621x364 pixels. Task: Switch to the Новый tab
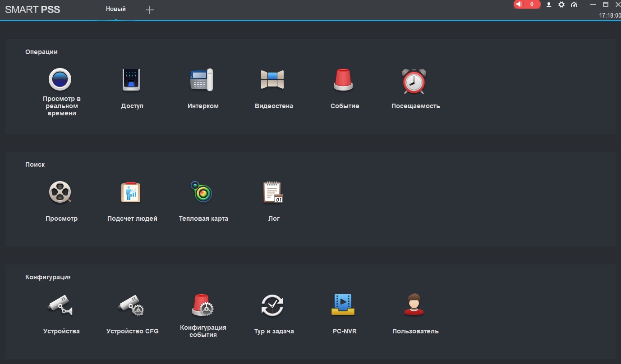coord(116,9)
